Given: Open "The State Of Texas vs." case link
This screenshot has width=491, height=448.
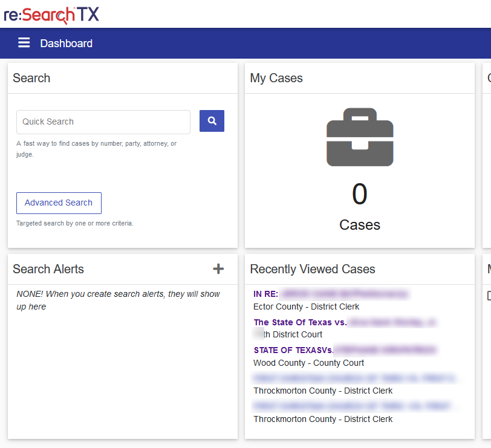Looking at the screenshot, I should [x=344, y=322].
